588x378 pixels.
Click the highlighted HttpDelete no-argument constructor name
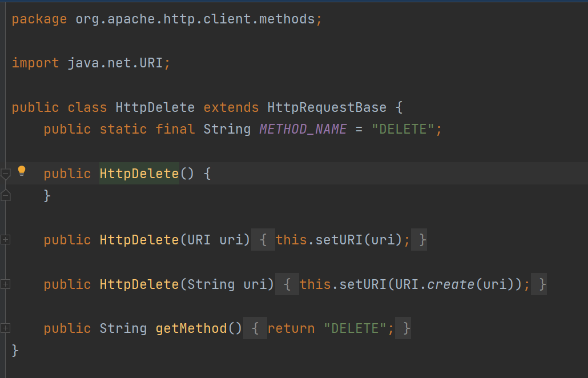139,173
